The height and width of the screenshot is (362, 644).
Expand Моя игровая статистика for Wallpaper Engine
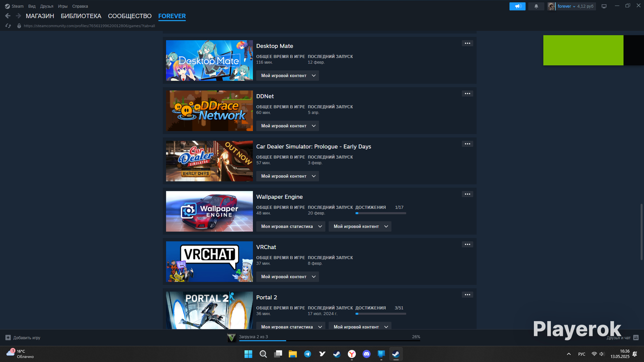tap(291, 227)
